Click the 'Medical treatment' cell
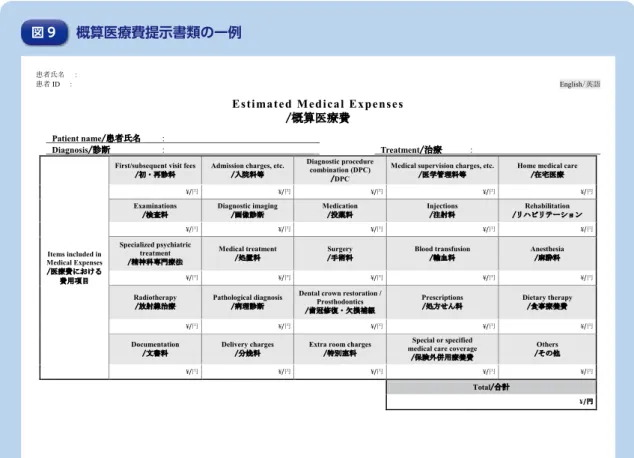The image size is (634, 458). click(247, 253)
